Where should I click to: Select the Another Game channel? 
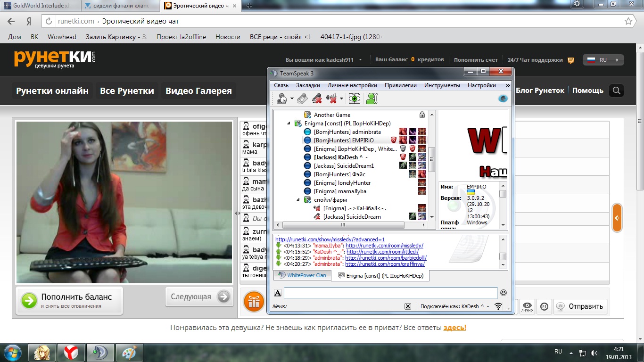click(332, 115)
